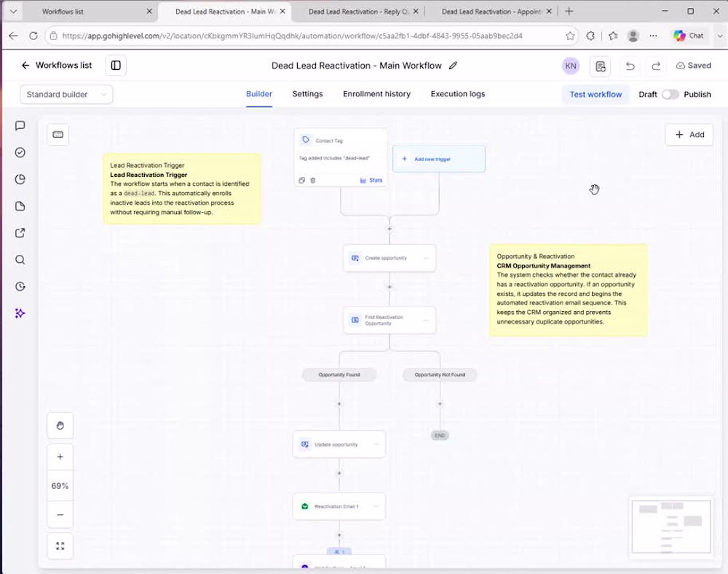
Task: Open the external link sidebar icon
Action: point(20,233)
